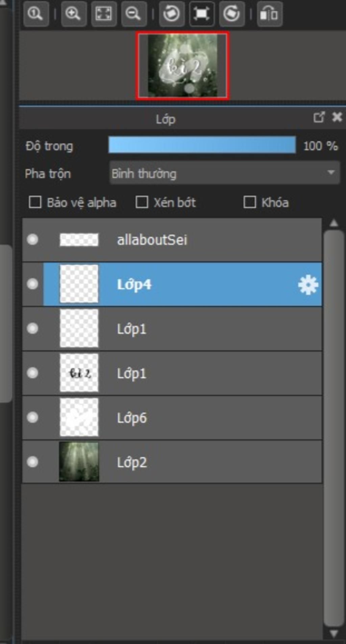Hide the allaboutSei layer
The width and height of the screenshot is (346, 644).
pos(32,240)
